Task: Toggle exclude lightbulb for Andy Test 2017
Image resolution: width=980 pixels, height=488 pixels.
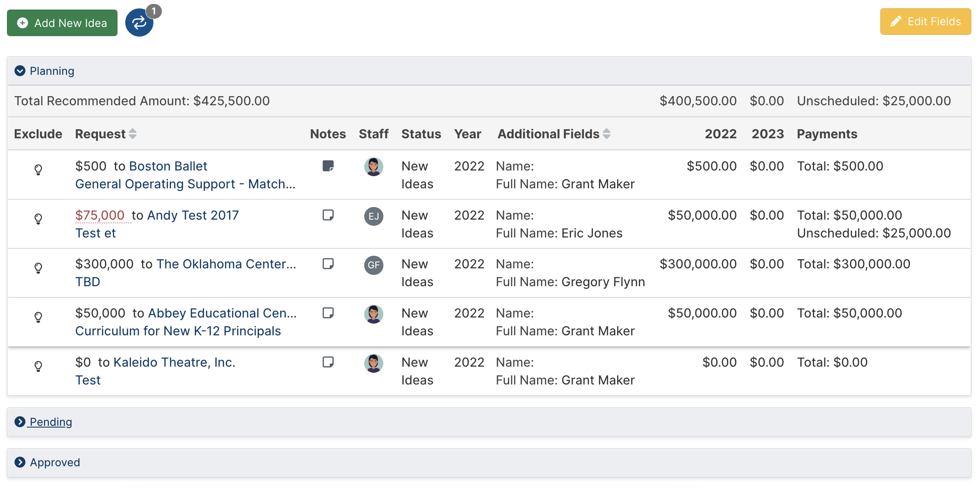Action: [x=38, y=219]
